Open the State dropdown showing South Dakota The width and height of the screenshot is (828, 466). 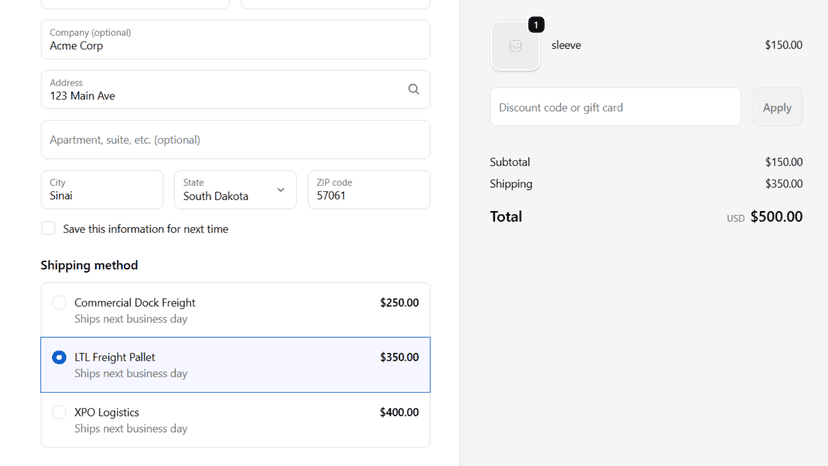236,190
